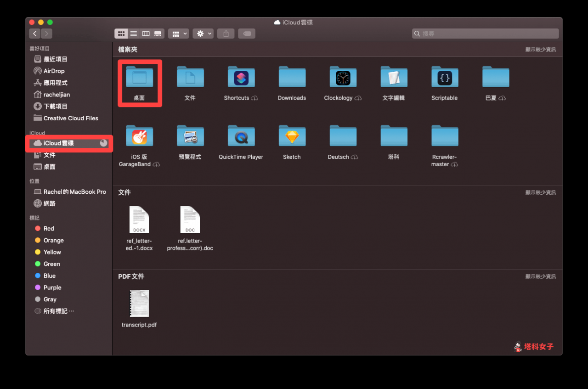Select the 文字編輯 folder
Viewport: 588px width, 389px height.
394,76
